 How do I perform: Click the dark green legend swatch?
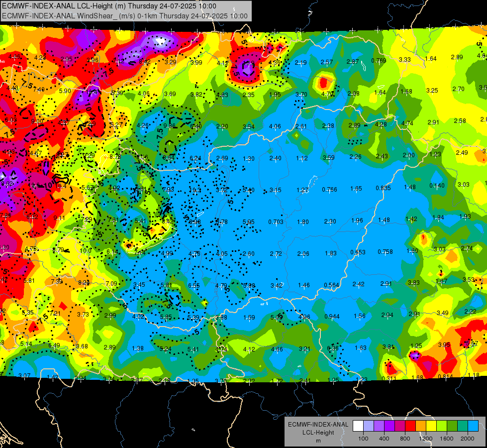point(452,426)
